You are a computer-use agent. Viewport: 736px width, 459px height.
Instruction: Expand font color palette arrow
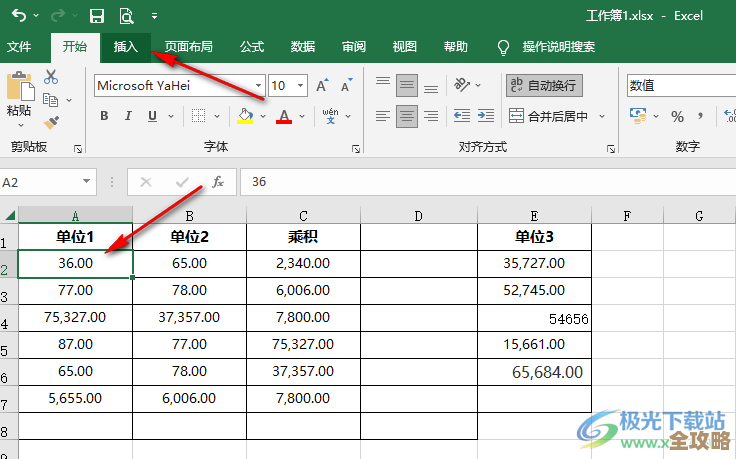[x=302, y=116]
